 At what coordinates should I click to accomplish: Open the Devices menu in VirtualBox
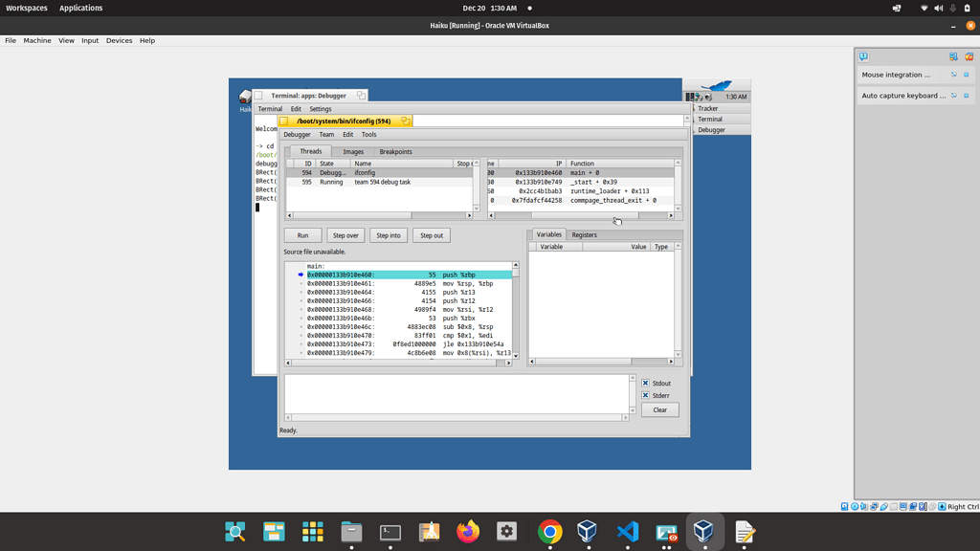click(119, 40)
